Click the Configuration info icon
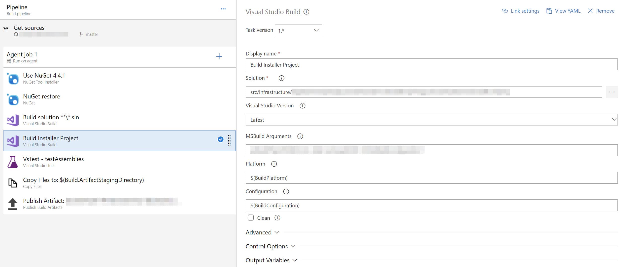Image resolution: width=644 pixels, height=267 pixels. point(286,192)
